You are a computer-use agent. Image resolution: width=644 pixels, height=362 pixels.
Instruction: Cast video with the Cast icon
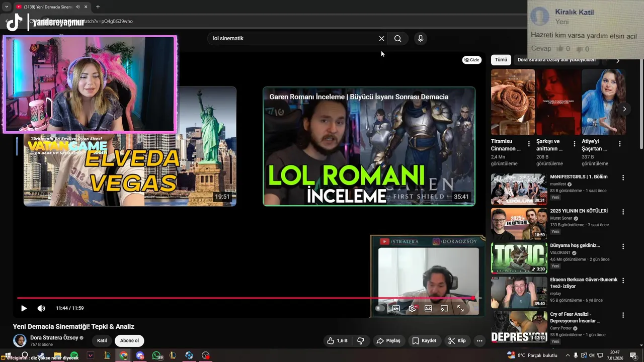[444, 308]
